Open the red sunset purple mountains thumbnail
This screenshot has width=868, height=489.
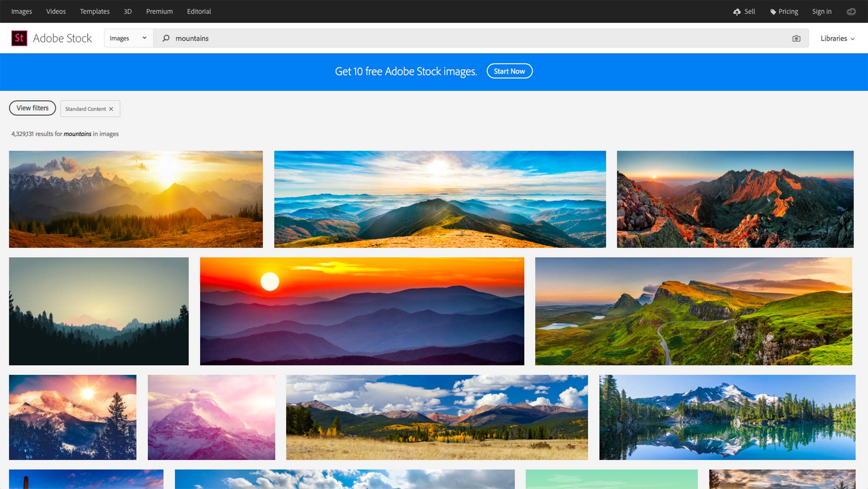pyautogui.click(x=362, y=311)
